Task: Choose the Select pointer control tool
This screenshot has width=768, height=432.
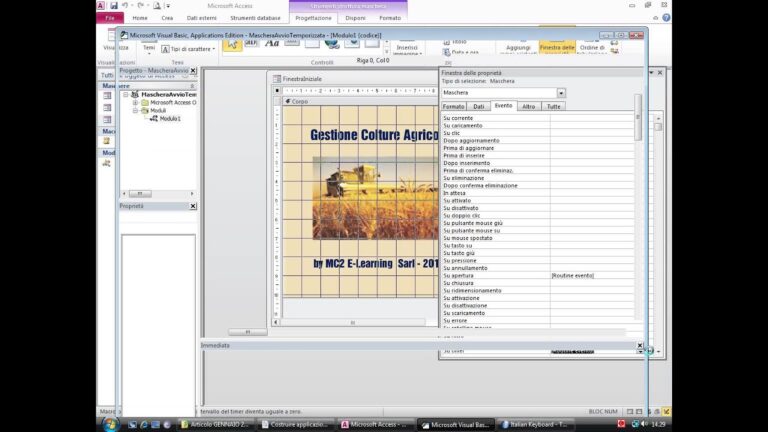Action: (x=232, y=45)
